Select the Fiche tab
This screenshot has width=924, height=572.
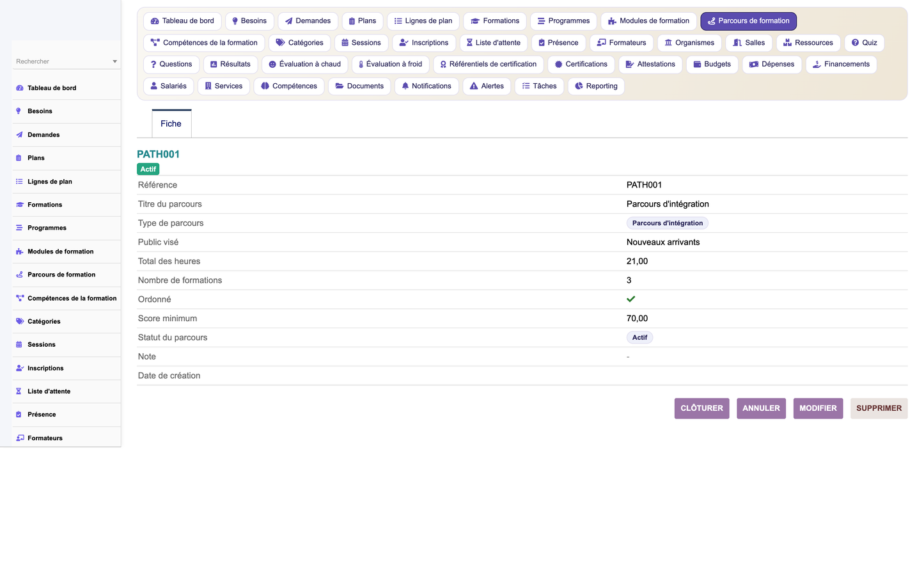171,123
